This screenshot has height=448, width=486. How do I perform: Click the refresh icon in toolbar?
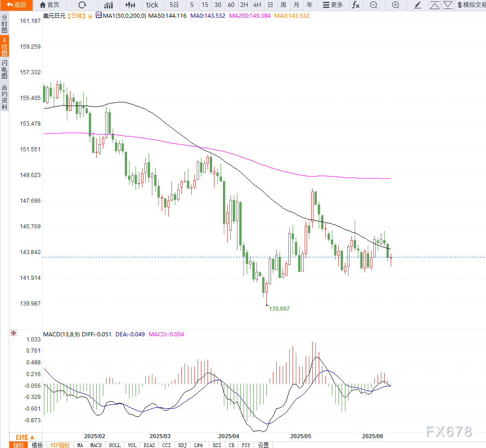click(x=82, y=5)
